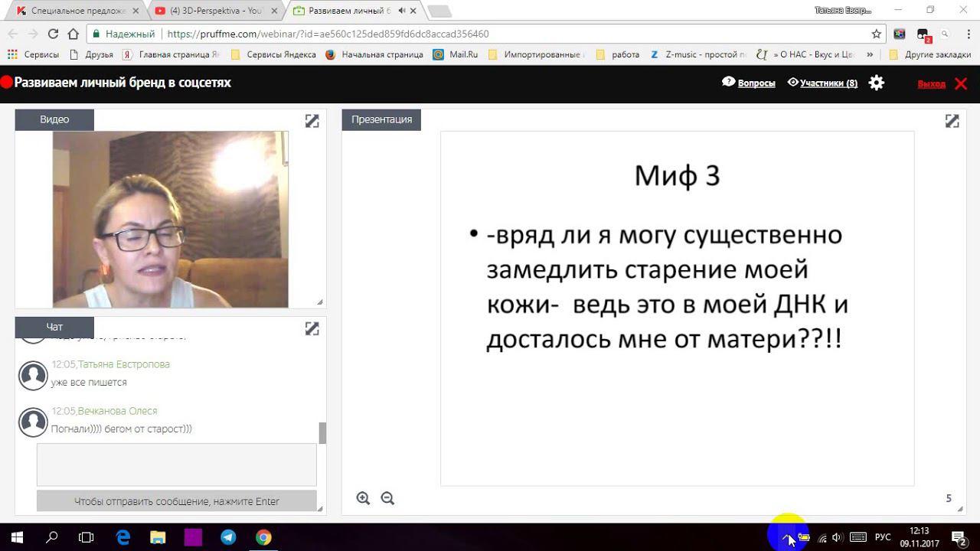The height and width of the screenshot is (551, 980).
Task: Click the chat scrollbar thumb
Action: (322, 433)
